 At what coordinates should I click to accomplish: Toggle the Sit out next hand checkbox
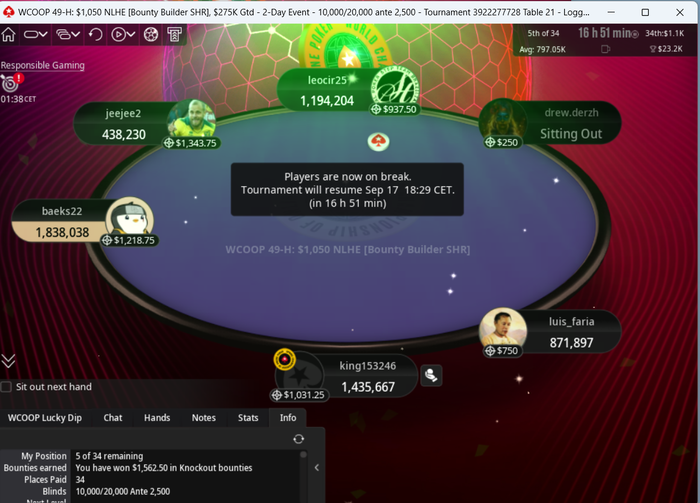tap(6, 387)
